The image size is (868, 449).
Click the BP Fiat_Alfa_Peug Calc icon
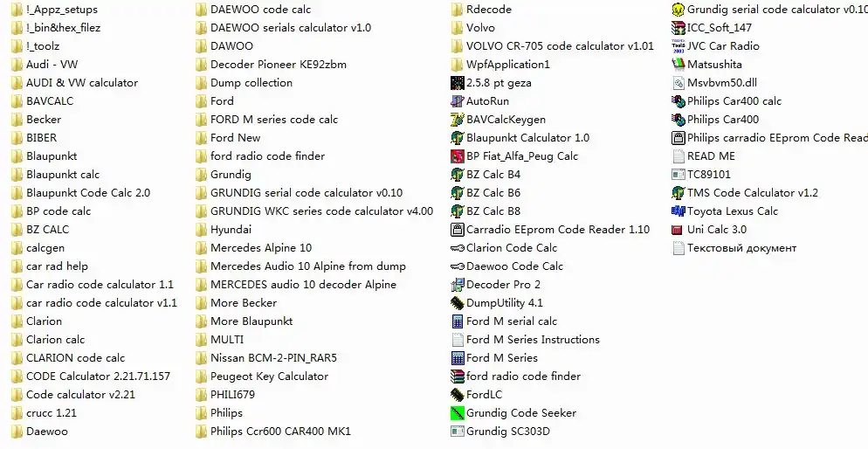point(458,156)
